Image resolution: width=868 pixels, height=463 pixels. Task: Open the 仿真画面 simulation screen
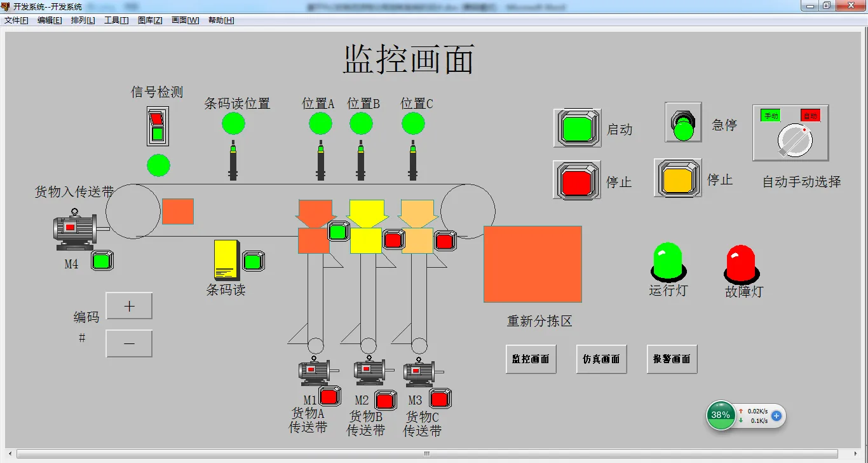601,359
